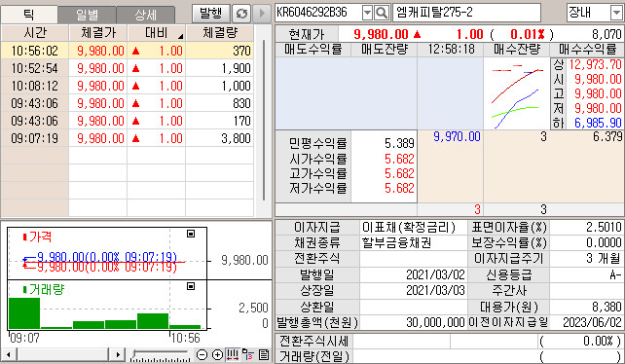Click the 이자지급주기 value 3 개월
The height and width of the screenshot is (364, 625).
[604, 258]
